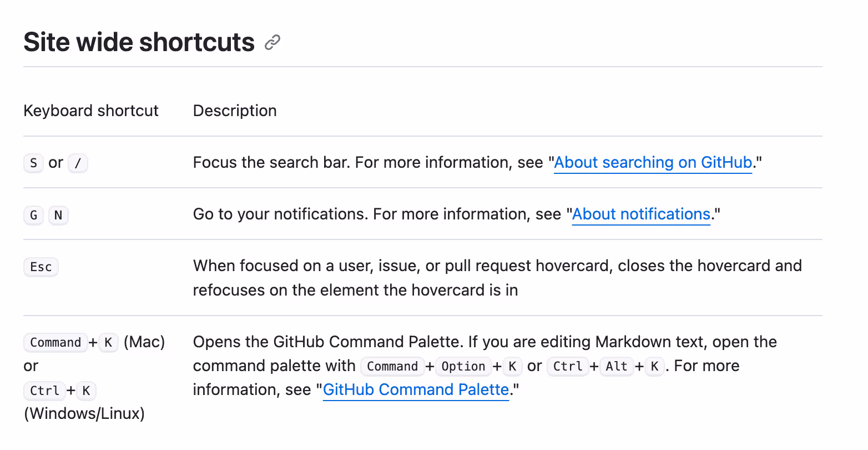The height and width of the screenshot is (450, 868).
Task: Click the anchor link icon beside Site wide shortcuts
Action: tap(272, 42)
